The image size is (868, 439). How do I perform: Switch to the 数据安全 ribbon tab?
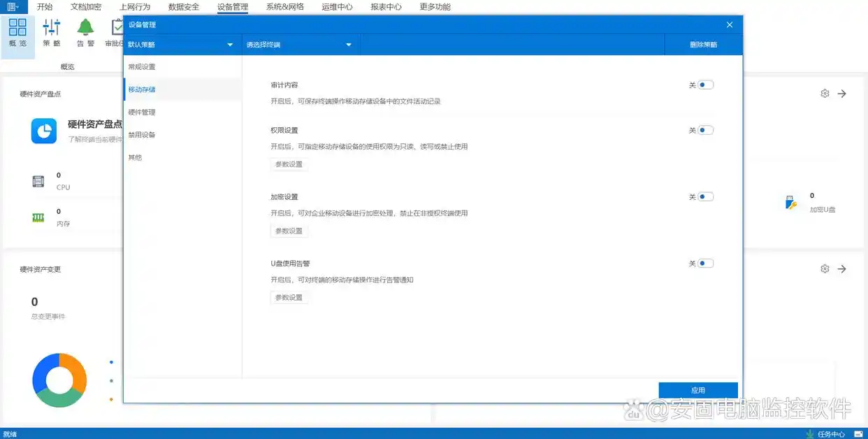[x=184, y=6]
